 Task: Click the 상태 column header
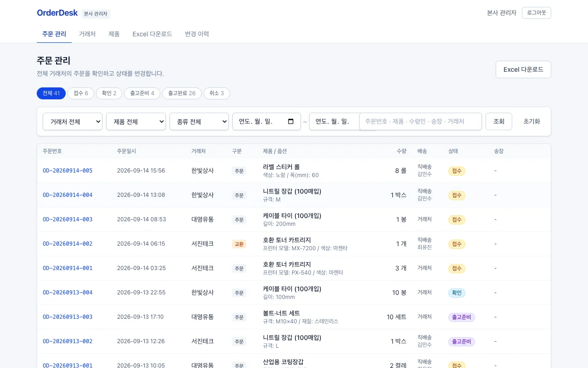(453, 151)
